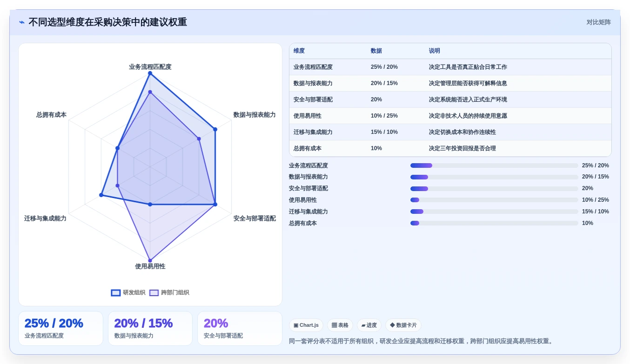Click the 研发组织 blue legend swatch
This screenshot has height=364, width=630.
pos(116,293)
